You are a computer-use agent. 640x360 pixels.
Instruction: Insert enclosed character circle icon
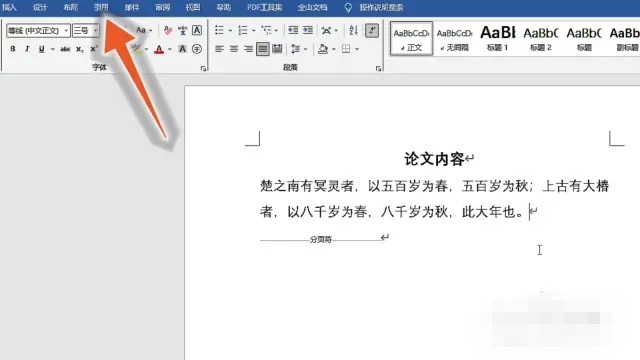pyautogui.click(x=197, y=49)
